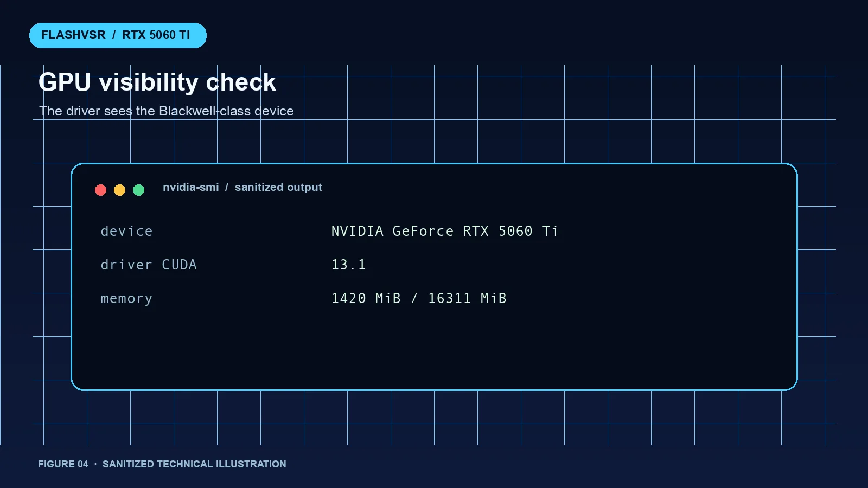This screenshot has width=868, height=488.
Task: Select the 'GPU visibility check' heading
Action: (x=157, y=82)
